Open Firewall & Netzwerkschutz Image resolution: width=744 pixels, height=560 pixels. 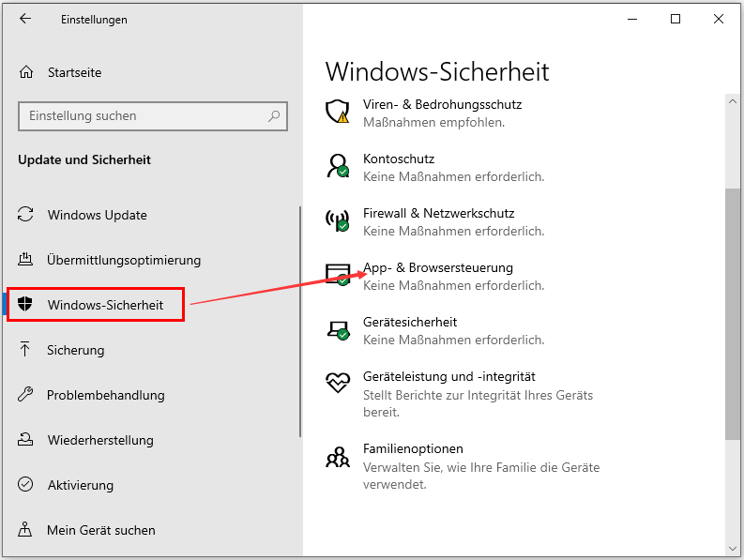(x=438, y=213)
